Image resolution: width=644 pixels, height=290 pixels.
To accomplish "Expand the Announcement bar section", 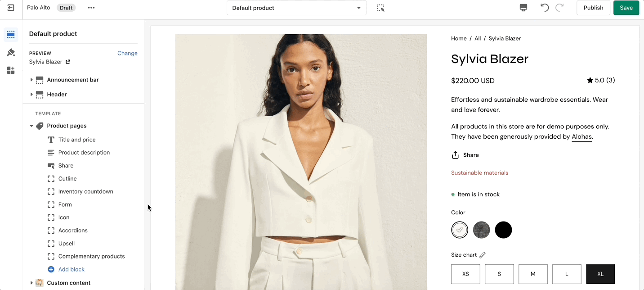I will [x=31, y=80].
